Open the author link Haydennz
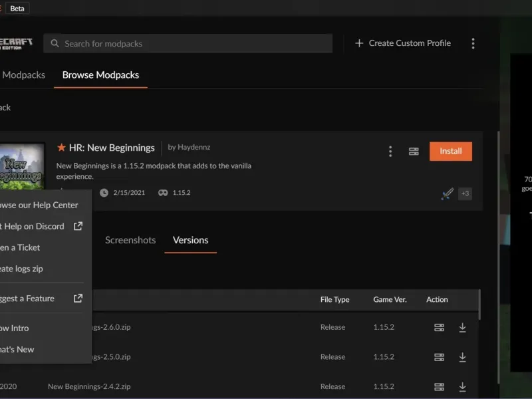532x399 pixels. point(194,148)
